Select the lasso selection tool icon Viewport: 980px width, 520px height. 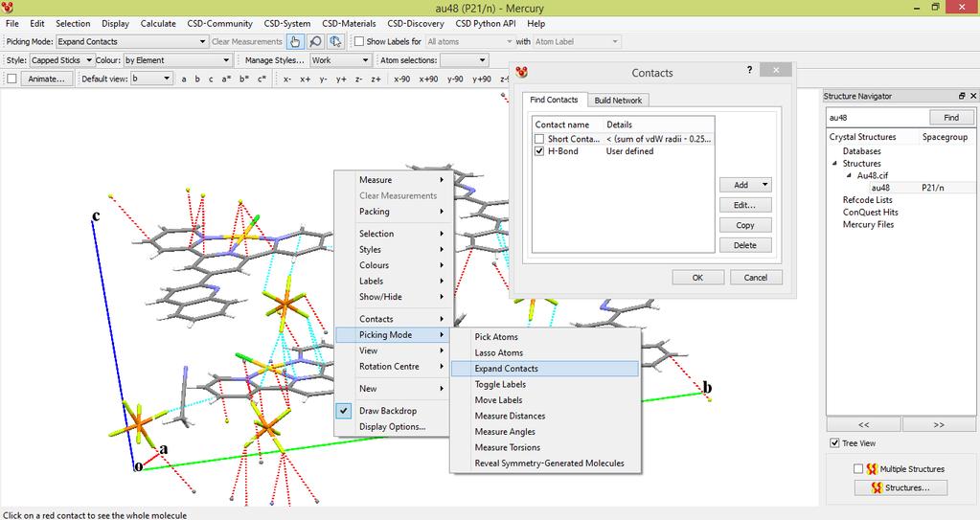coord(335,42)
